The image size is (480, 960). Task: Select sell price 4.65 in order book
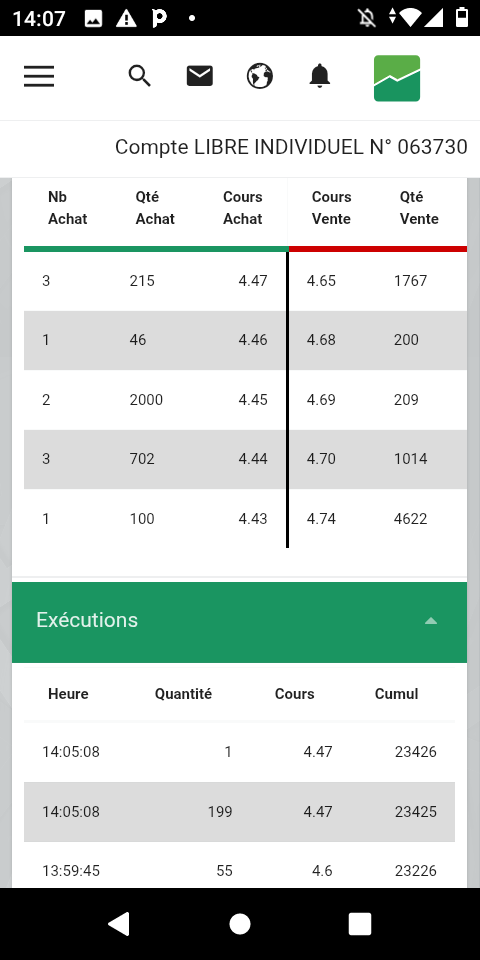pyautogui.click(x=321, y=281)
